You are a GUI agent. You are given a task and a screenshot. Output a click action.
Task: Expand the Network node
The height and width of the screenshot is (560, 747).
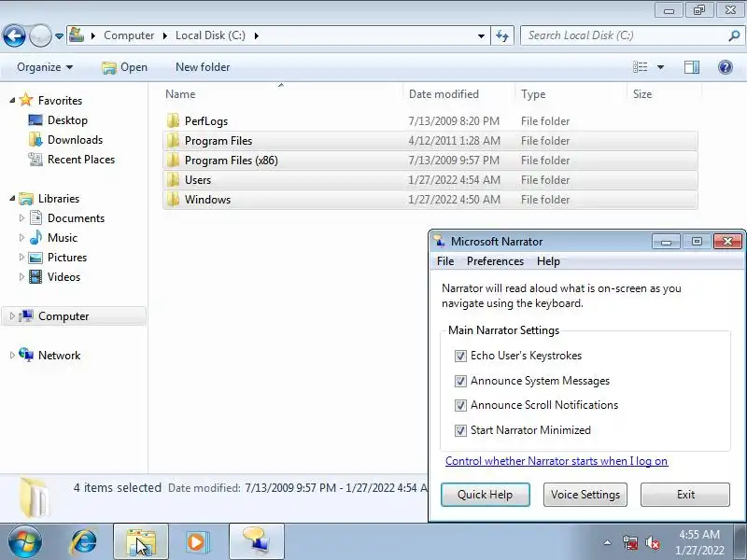12,355
